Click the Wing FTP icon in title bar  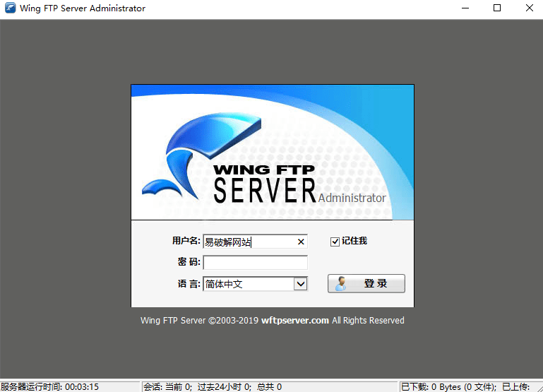point(10,8)
